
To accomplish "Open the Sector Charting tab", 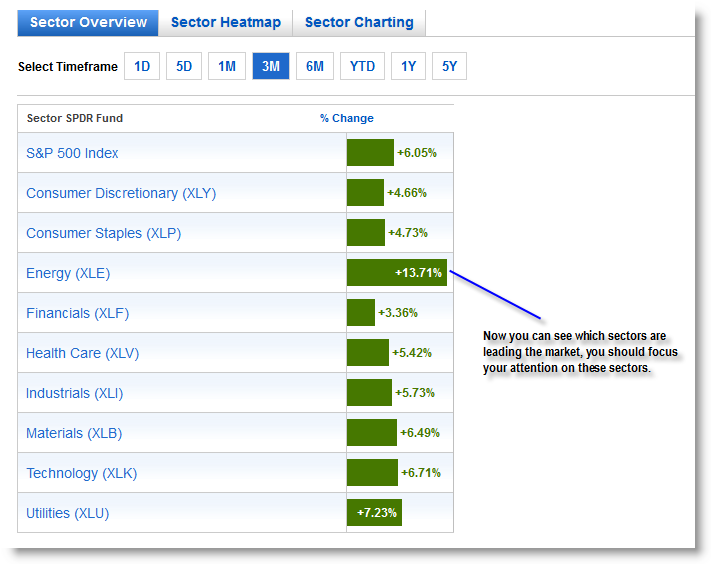I will (359, 22).
